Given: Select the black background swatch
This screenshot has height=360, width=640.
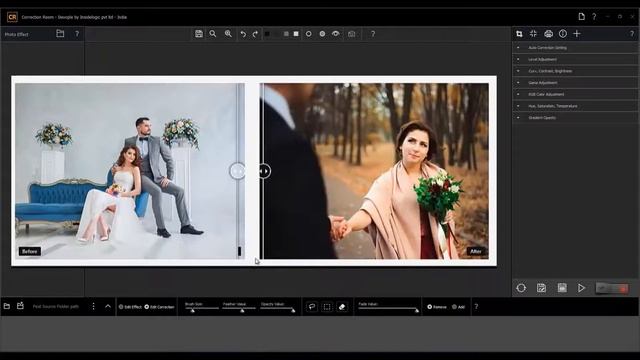Looking at the screenshot, I should click(x=267, y=34).
